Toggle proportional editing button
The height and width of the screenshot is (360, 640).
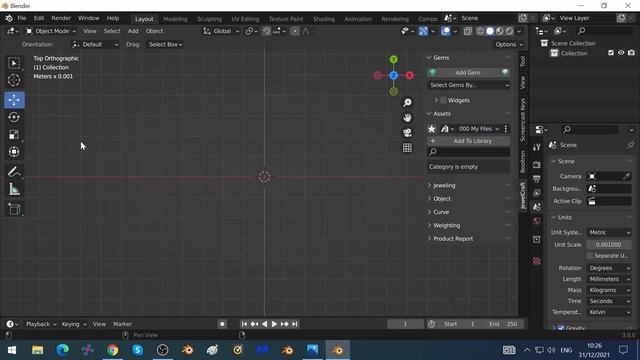pos(295,31)
